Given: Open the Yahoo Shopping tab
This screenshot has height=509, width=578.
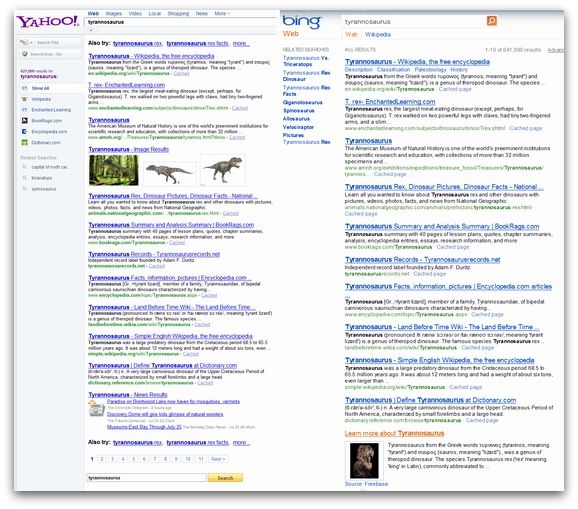Looking at the screenshot, I should 178,14.
